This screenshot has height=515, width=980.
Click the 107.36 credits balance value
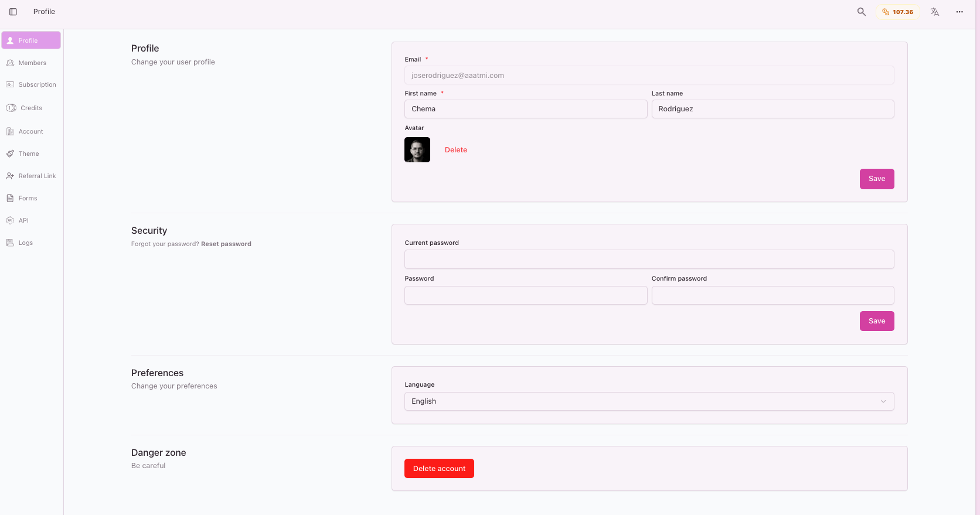(903, 12)
